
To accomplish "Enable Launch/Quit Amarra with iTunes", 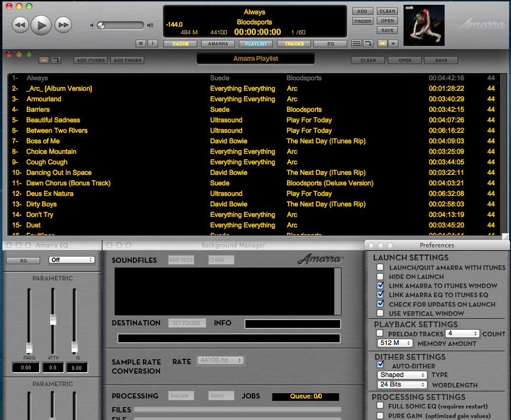I will point(380,268).
